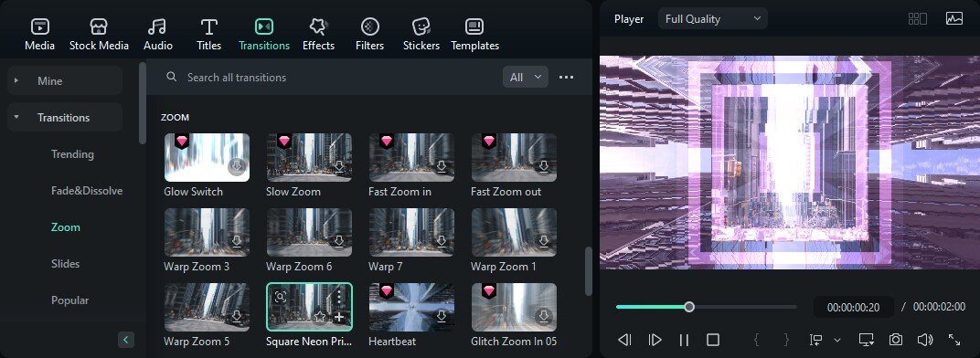
Task: Step forward to the next frame
Action: pos(655,340)
